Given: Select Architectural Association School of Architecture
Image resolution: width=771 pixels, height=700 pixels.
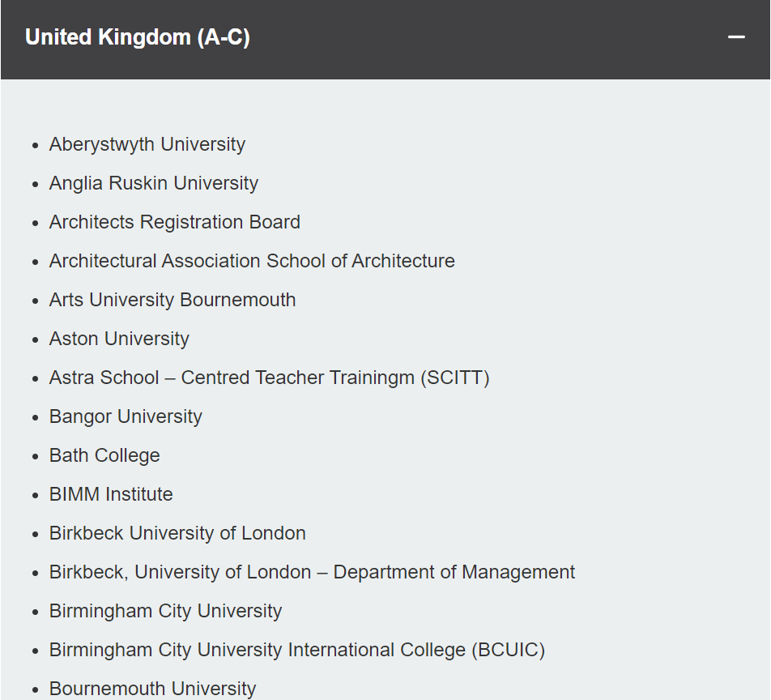Looking at the screenshot, I should pyautogui.click(x=252, y=261).
